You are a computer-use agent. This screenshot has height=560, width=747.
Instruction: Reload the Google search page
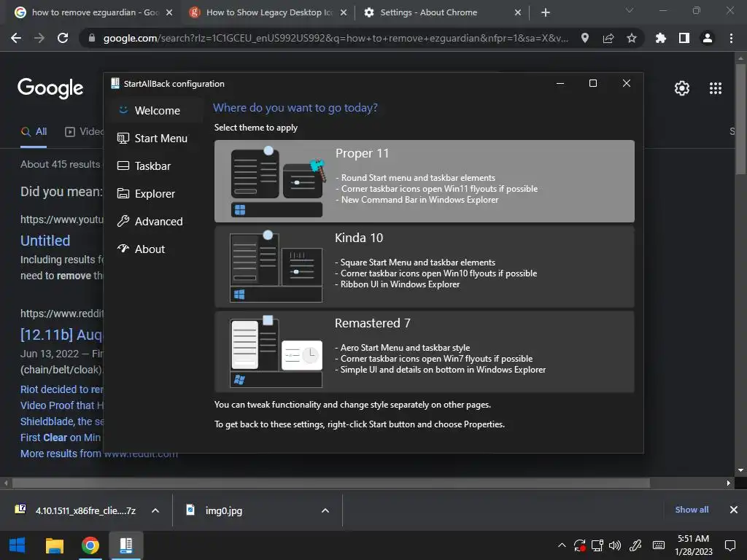pos(63,38)
